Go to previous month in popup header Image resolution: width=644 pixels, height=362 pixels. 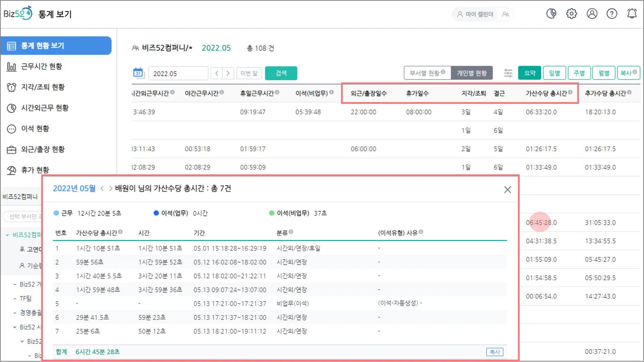pos(102,188)
